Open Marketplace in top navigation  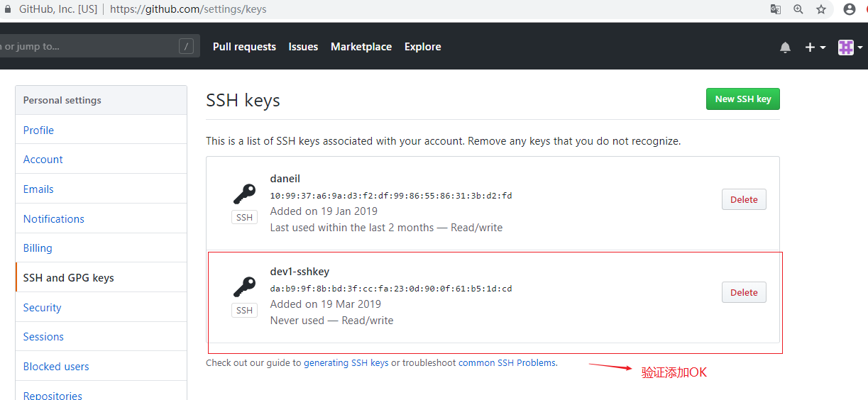tap(361, 47)
